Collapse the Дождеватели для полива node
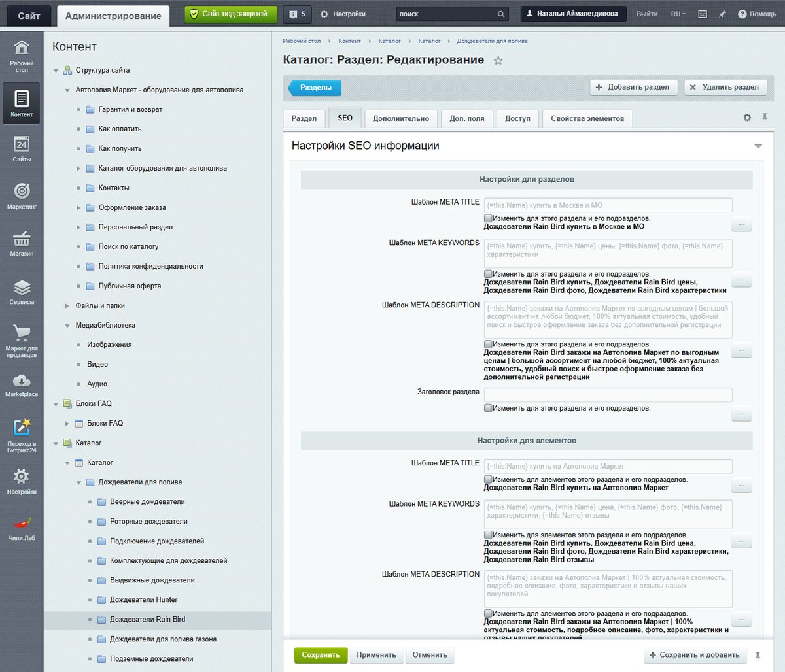The height and width of the screenshot is (672, 785). coord(78,482)
